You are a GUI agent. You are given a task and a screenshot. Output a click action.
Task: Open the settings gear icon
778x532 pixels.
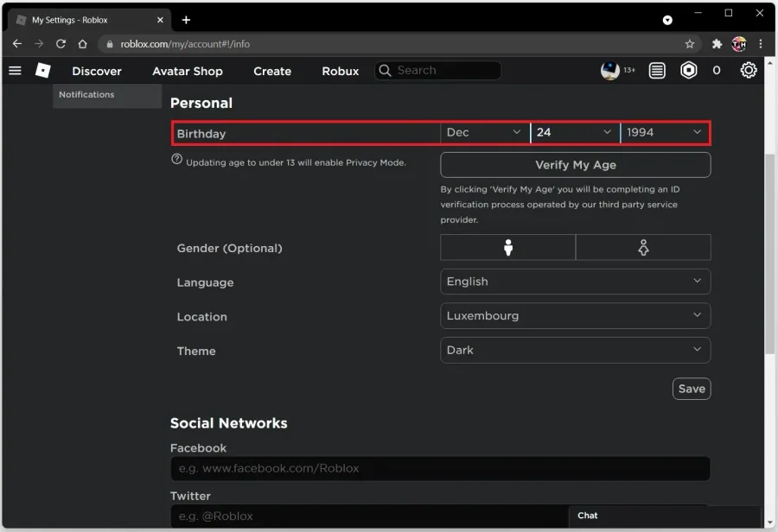(x=749, y=71)
